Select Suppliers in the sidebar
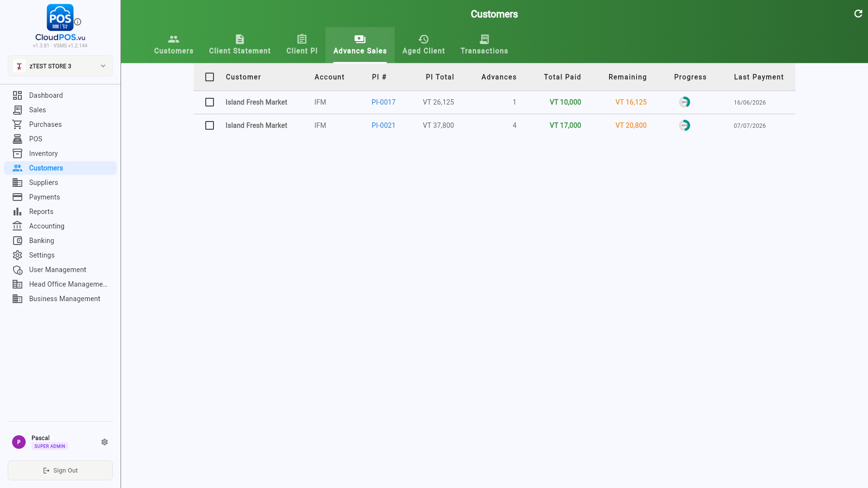 point(60,183)
